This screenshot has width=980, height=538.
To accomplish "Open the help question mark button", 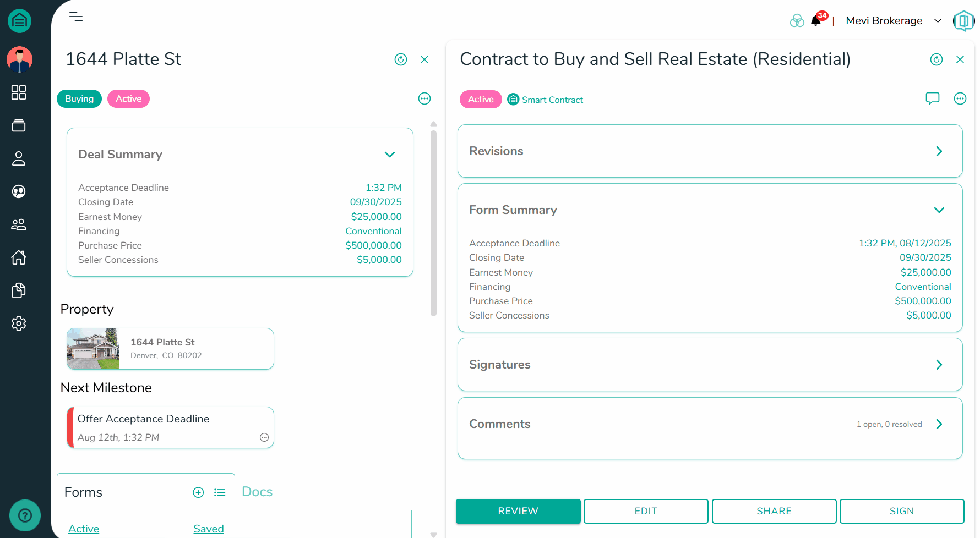I will (x=25, y=515).
